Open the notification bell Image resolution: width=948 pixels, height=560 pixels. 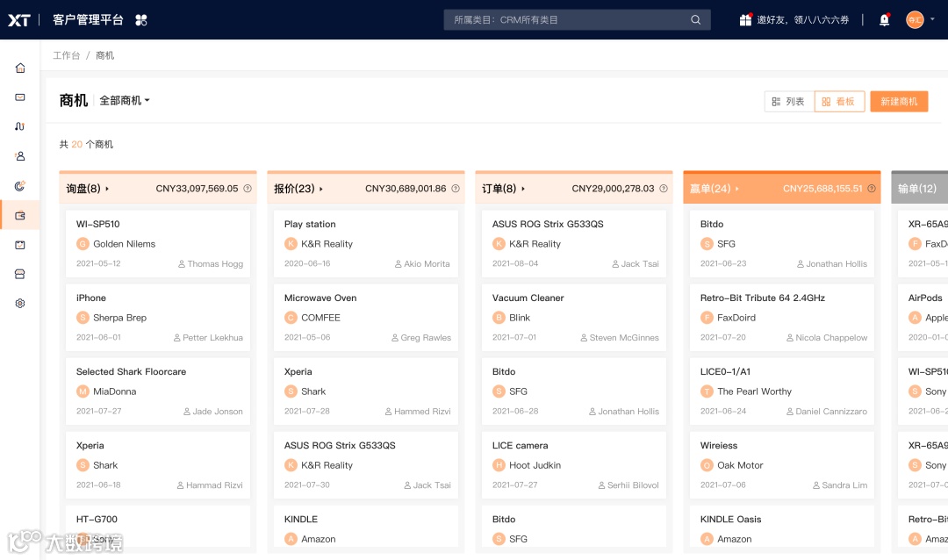pos(884,20)
